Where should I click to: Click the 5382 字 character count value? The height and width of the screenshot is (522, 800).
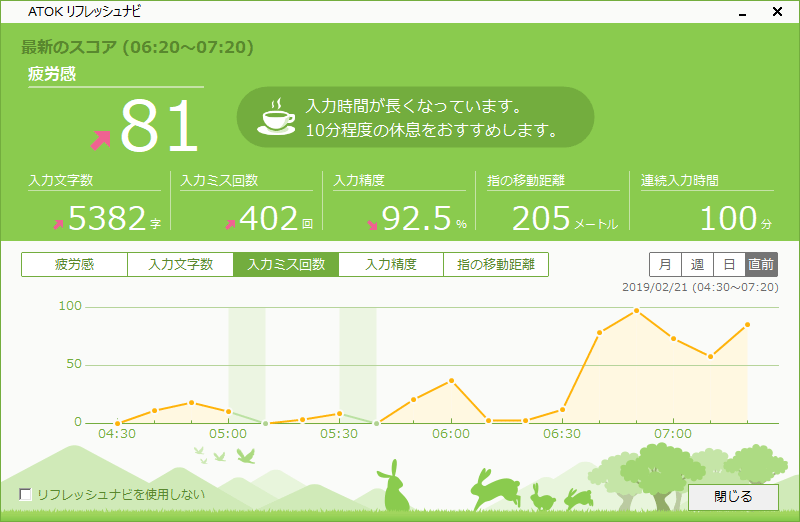pos(114,218)
